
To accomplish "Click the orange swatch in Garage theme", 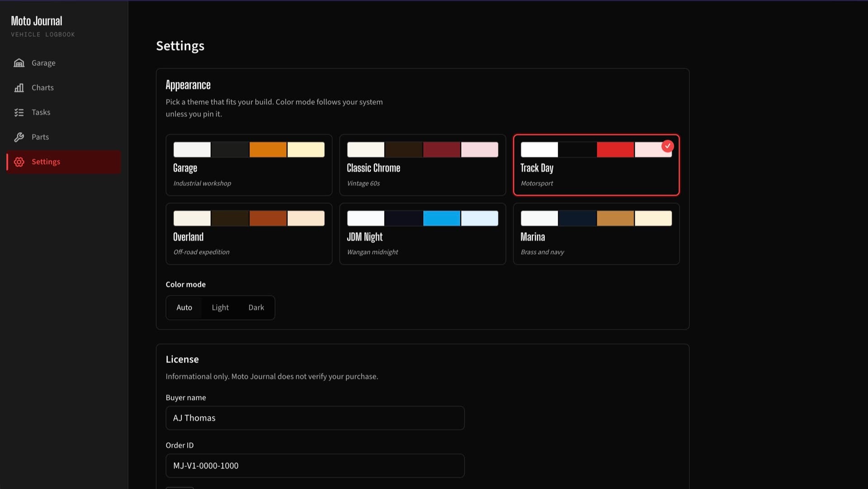I will tap(268, 150).
